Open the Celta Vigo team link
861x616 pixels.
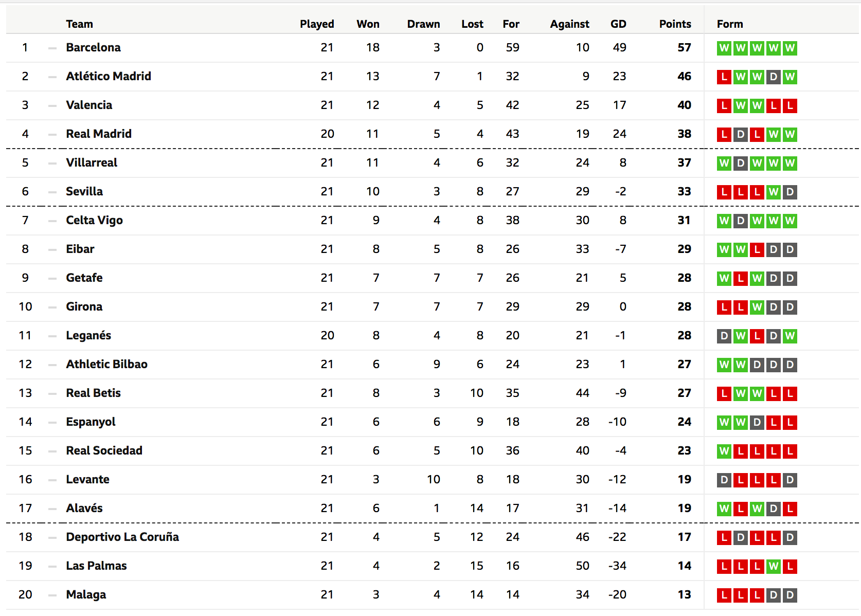click(94, 220)
